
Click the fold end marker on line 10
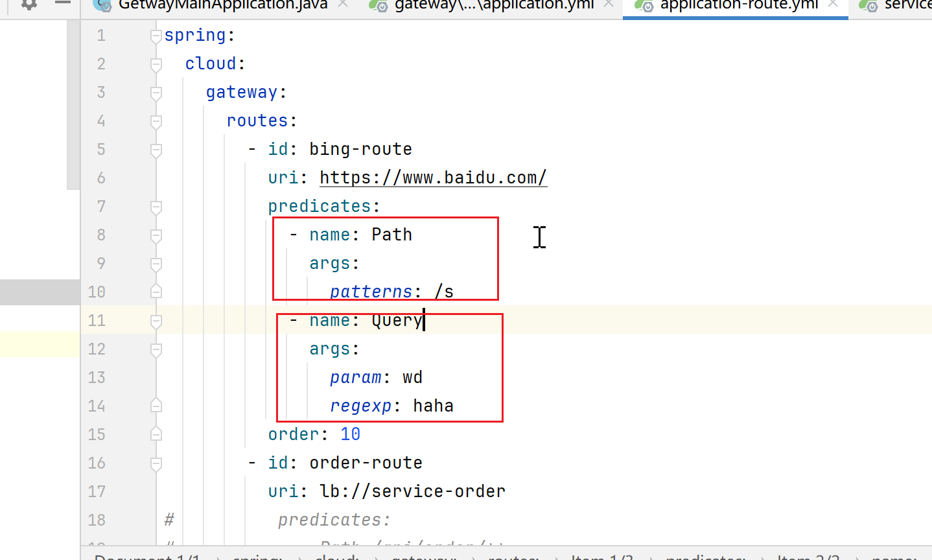coord(156,292)
